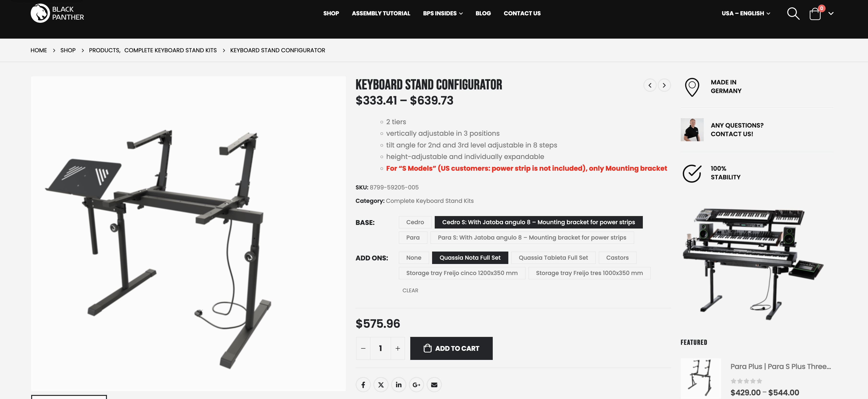Select Castors add-on option
Image resolution: width=868 pixels, height=399 pixels.
[617, 258]
